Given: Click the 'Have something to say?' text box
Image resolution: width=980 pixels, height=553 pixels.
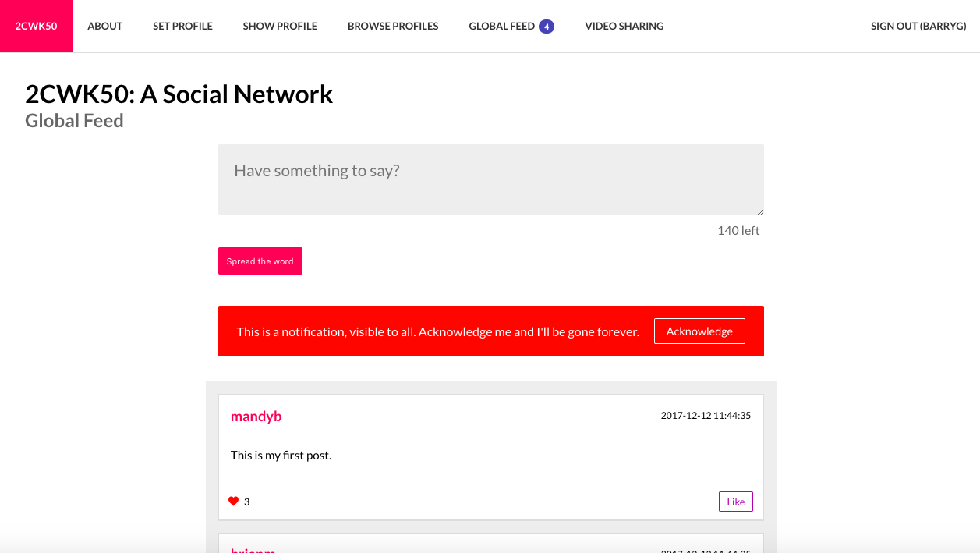Looking at the screenshot, I should pos(491,179).
